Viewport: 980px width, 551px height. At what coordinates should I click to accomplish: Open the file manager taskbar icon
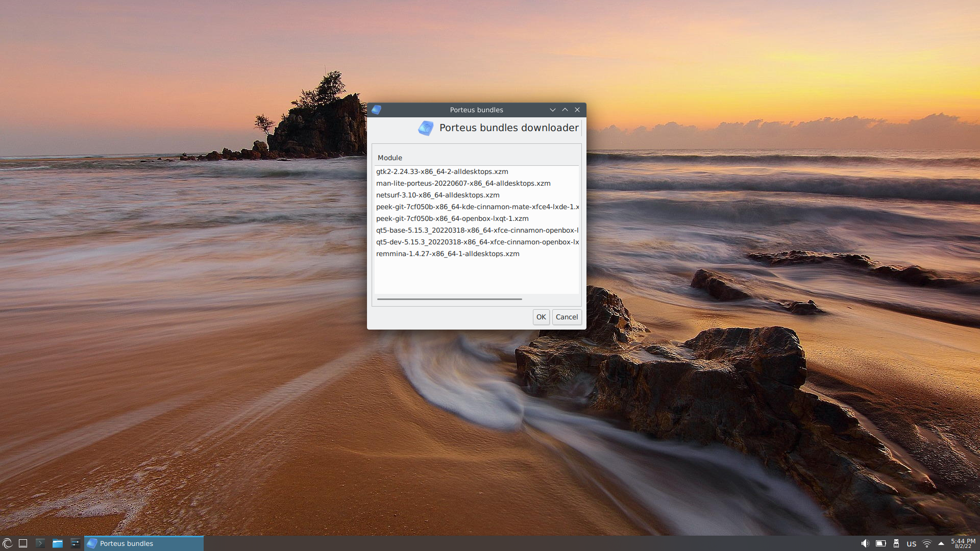click(58, 543)
